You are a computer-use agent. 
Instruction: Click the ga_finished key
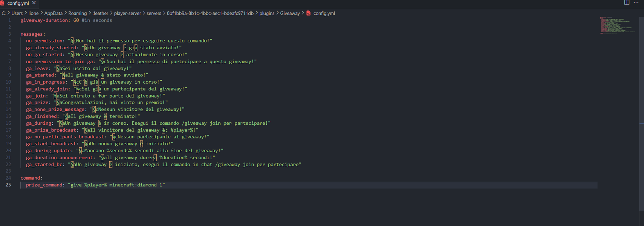pyautogui.click(x=41, y=116)
